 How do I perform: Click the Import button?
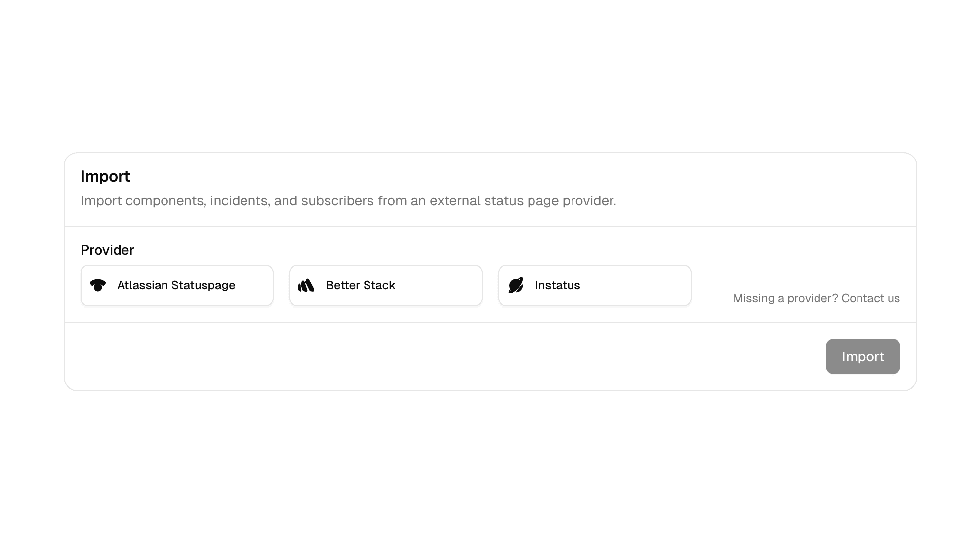coord(862,356)
